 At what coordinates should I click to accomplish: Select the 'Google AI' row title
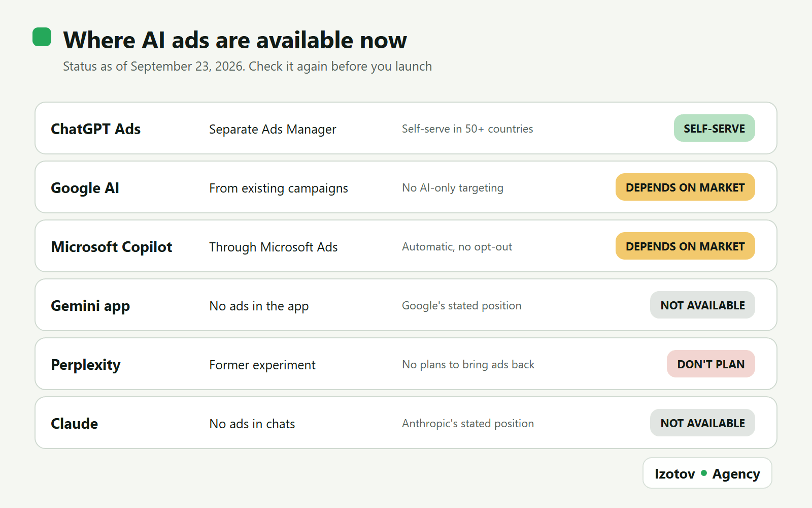pyautogui.click(x=85, y=188)
